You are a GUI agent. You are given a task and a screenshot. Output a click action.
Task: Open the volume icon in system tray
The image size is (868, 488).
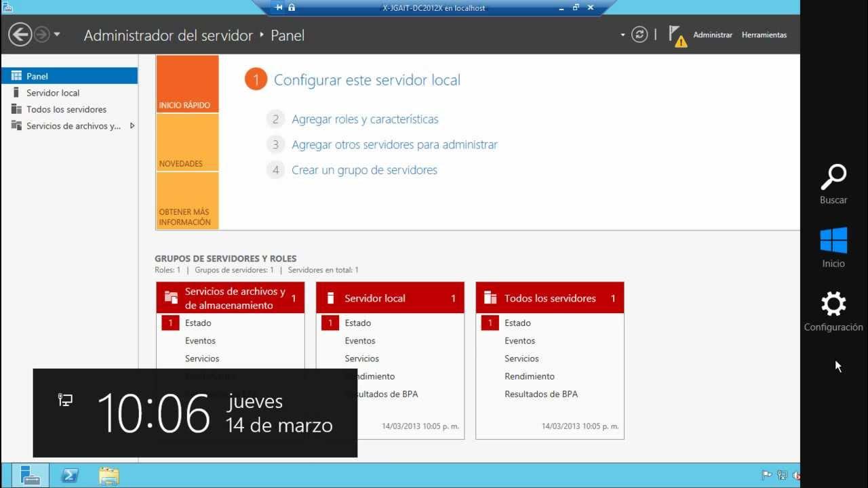[x=795, y=476]
